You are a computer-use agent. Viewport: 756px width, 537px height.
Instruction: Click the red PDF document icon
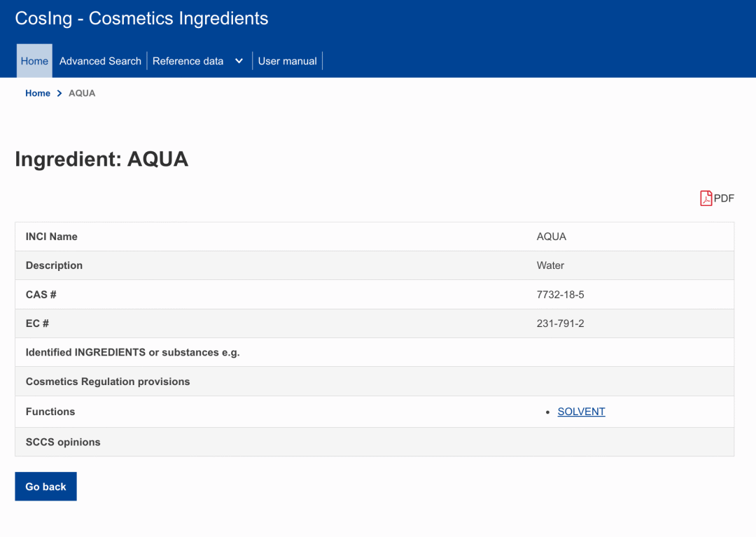click(x=706, y=198)
